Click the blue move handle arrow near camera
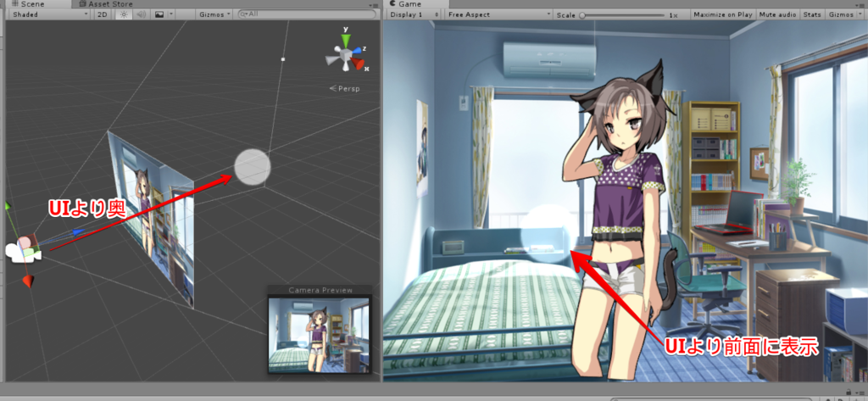Viewport: 868px width, 401px height. (x=79, y=232)
